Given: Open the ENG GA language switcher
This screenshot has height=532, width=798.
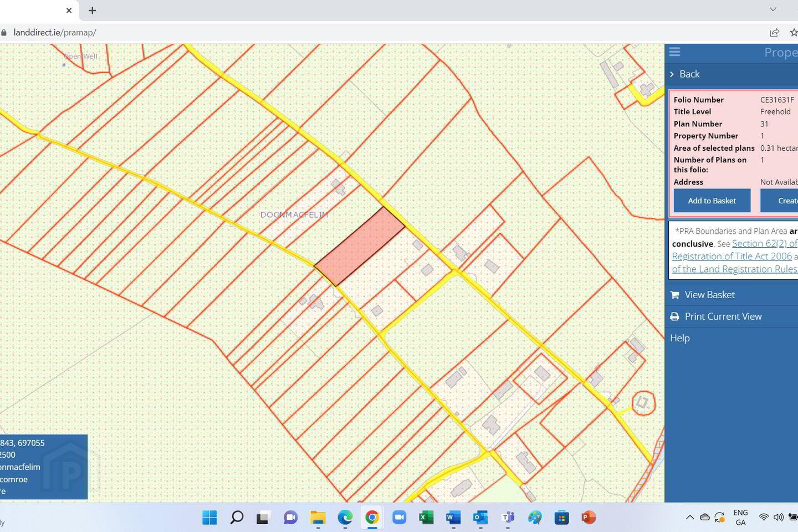Looking at the screenshot, I should pos(740,518).
